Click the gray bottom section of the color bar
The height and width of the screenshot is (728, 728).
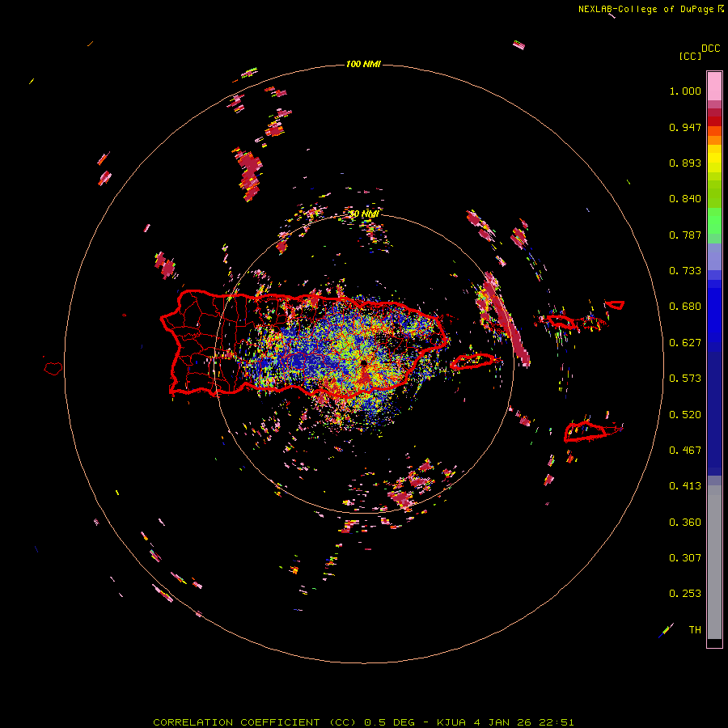[714, 562]
